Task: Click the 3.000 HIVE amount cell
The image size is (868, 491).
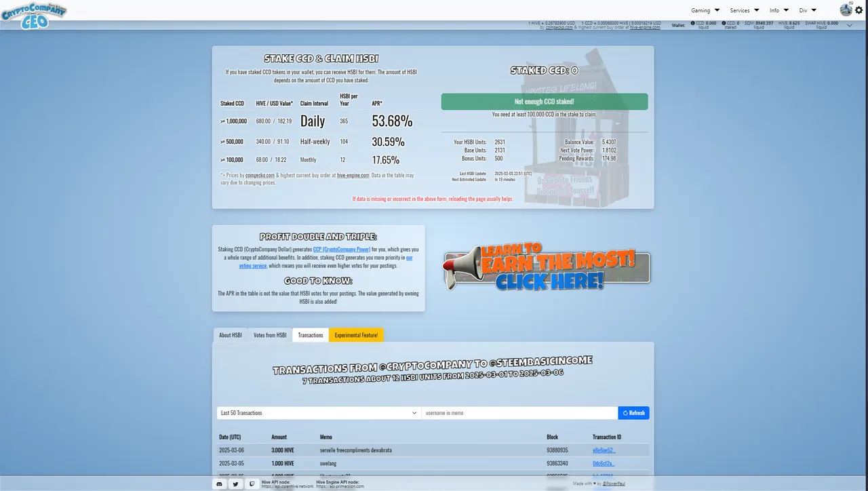Action: pyautogui.click(x=283, y=450)
